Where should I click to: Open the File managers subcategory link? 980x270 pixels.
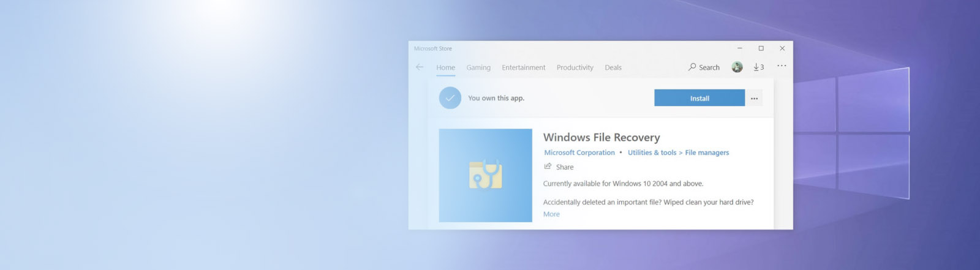[x=707, y=153]
